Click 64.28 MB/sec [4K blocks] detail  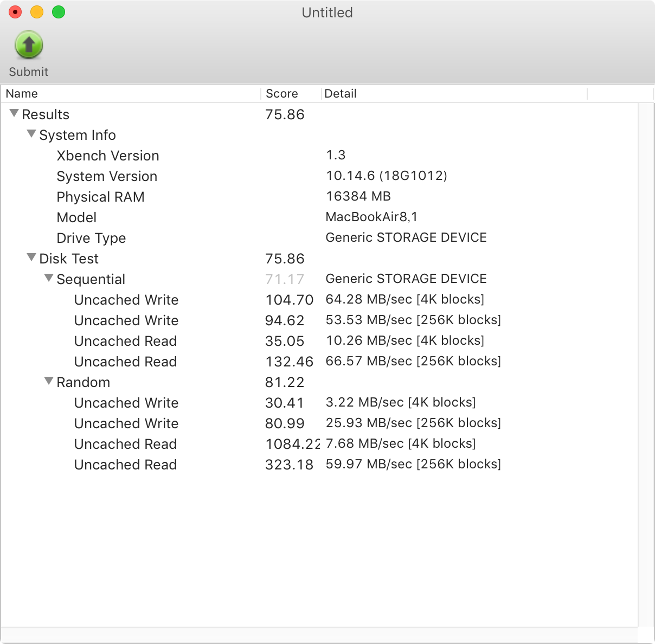405,299
